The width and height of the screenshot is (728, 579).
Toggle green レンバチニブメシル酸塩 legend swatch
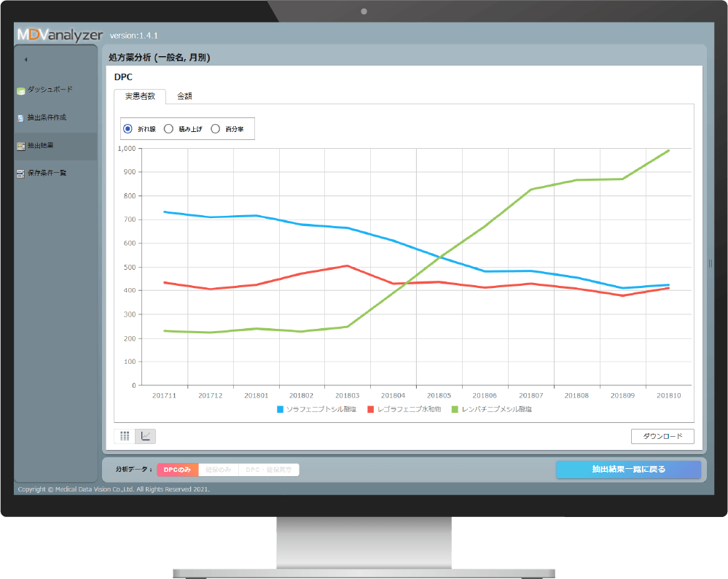pyautogui.click(x=455, y=410)
